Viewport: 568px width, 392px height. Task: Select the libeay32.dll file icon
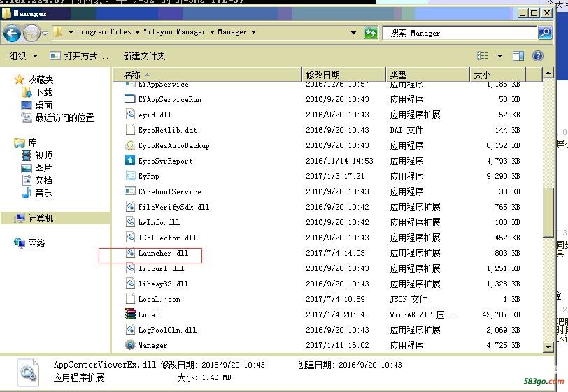click(130, 284)
